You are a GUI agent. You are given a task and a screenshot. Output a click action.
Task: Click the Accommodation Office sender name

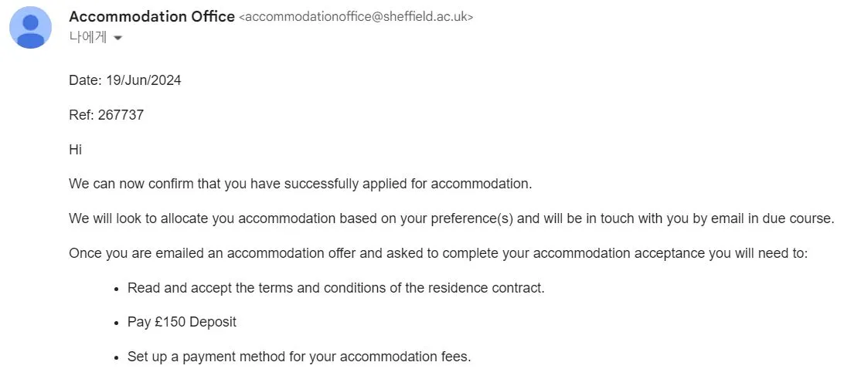pos(151,17)
